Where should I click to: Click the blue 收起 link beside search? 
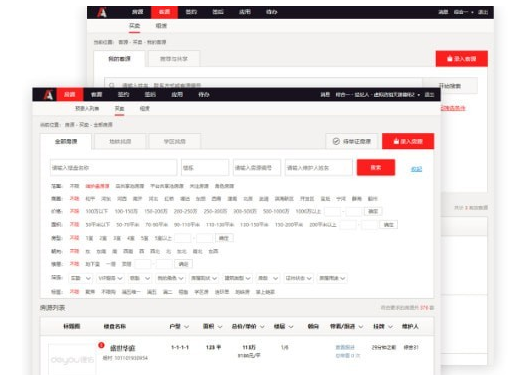[416, 169]
